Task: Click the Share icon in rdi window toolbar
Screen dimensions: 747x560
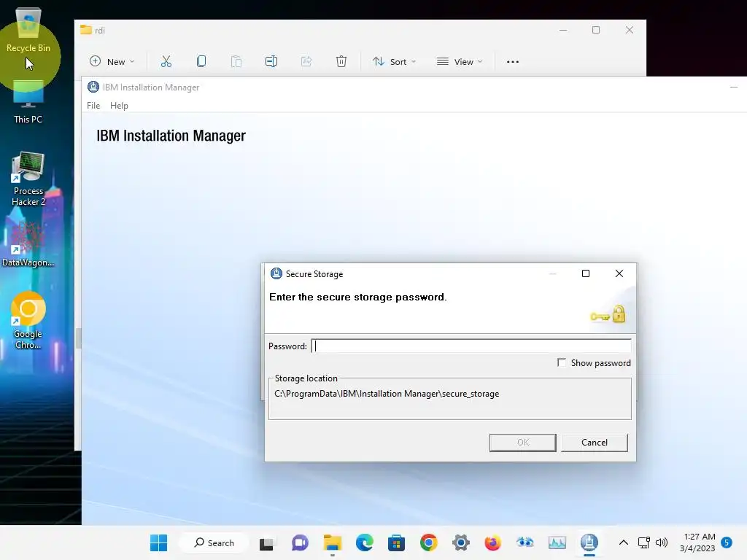Action: click(306, 61)
